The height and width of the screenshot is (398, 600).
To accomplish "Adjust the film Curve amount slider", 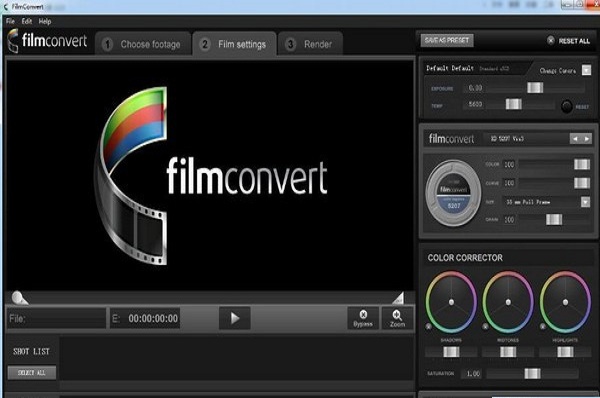I will tap(582, 183).
